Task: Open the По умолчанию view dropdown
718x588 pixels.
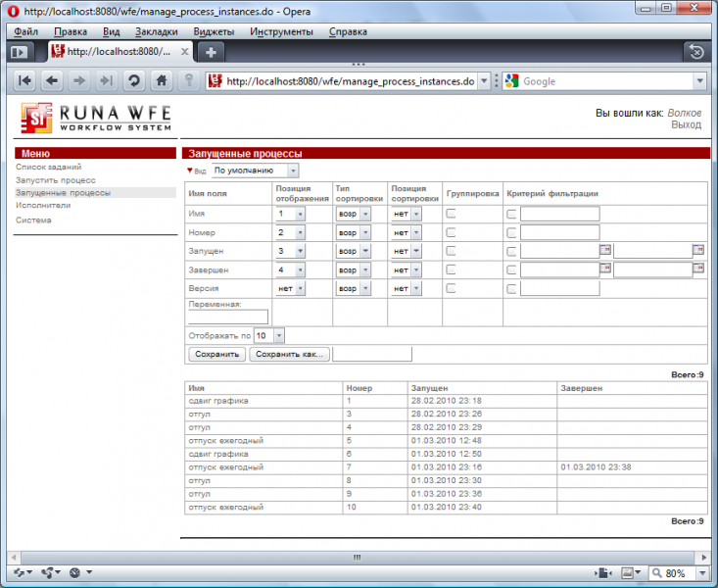Action: click(x=255, y=171)
